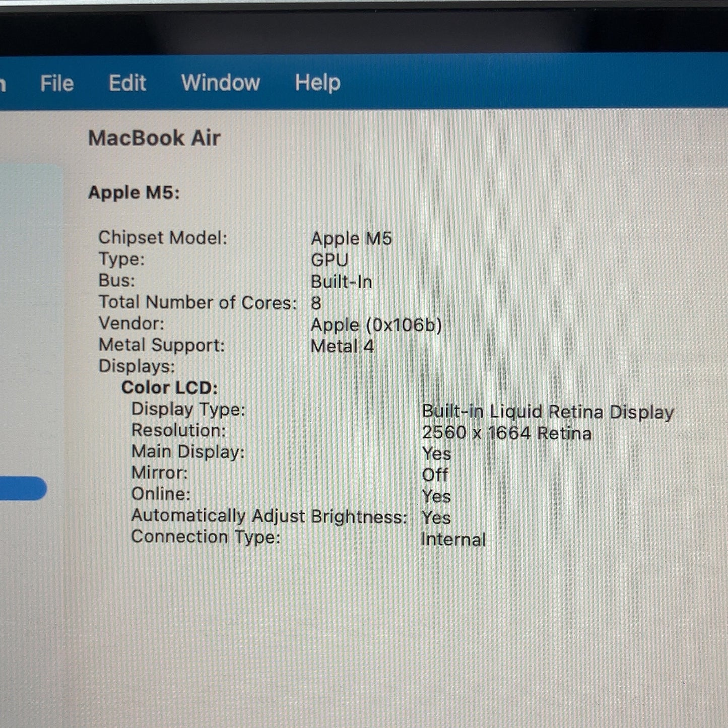Click the 'Display Type:' label
Viewport: 728px width, 728px height.
[188, 409]
